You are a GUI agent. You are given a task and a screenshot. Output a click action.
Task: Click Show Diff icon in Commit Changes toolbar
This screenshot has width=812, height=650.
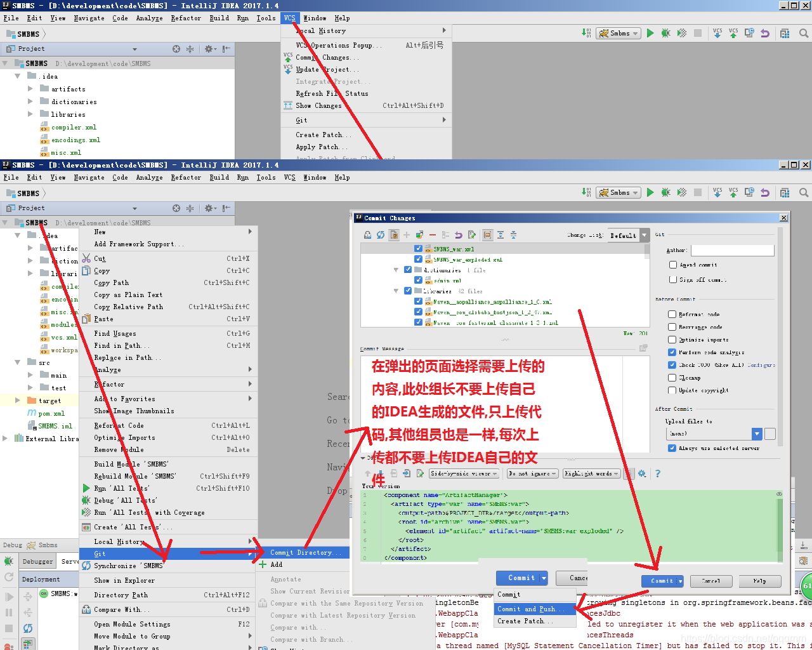[x=367, y=235]
